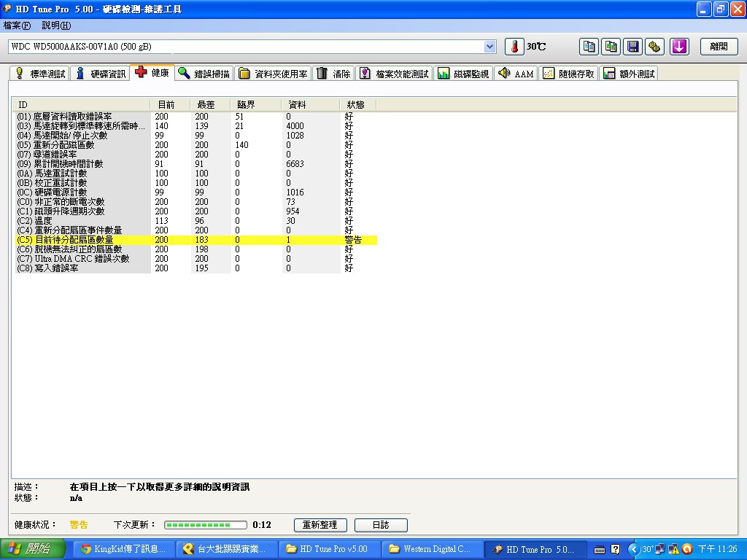The width and height of the screenshot is (747, 560).
Task: Click the help question mark tray icon
Action: coord(616,550)
